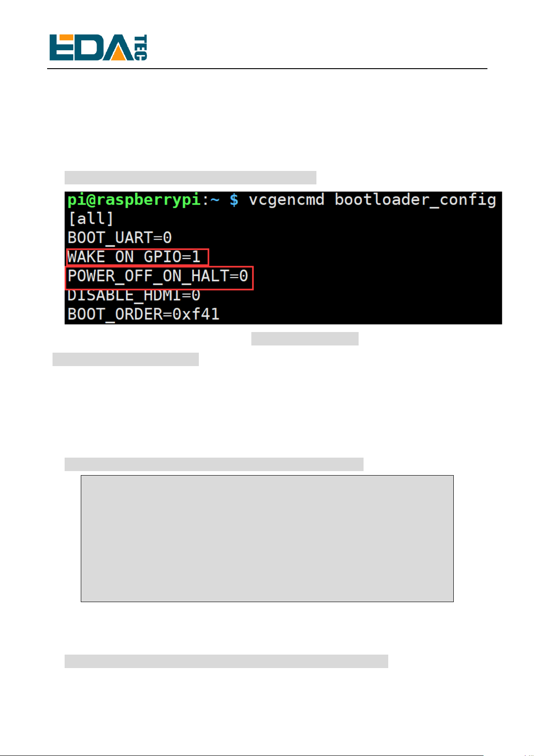Click the gray bar above the terminal

pos(190,178)
